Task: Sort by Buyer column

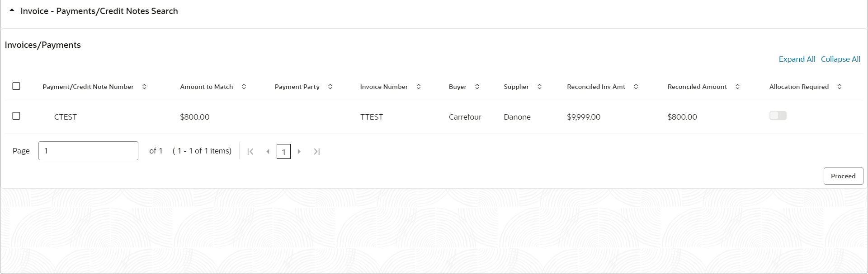Action: 477,87
